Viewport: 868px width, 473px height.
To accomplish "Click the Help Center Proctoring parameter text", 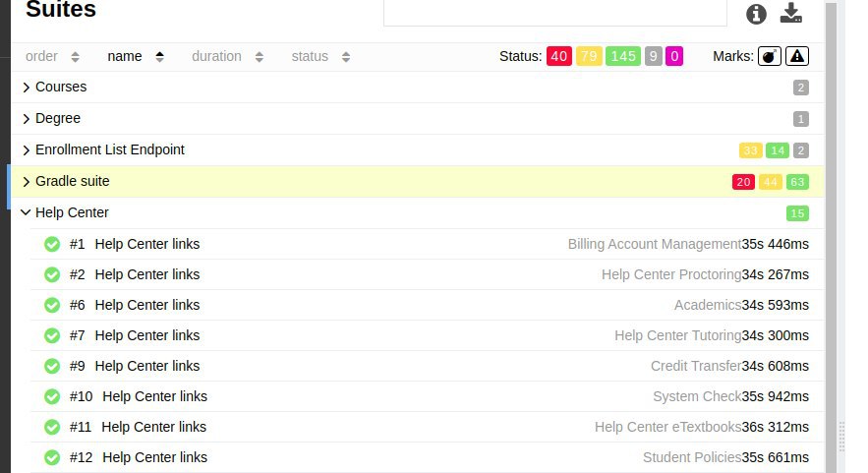I will (671, 274).
